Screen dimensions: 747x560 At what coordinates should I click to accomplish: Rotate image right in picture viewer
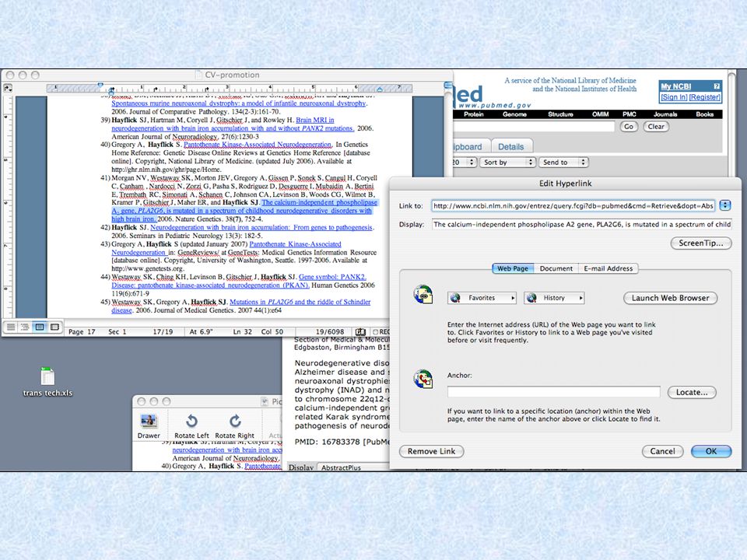[235, 425]
